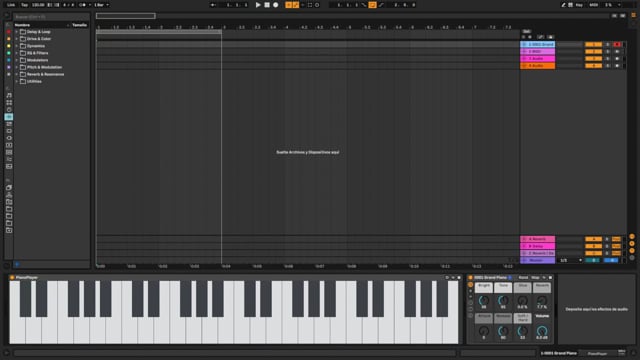Screen dimensions: 640x360
Task: Click the Rand button on Grand Piano device
Action: [x=523, y=278]
